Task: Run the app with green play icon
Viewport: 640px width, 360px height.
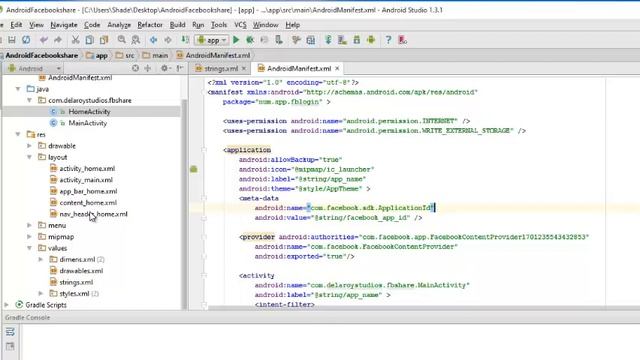Action: point(236,40)
